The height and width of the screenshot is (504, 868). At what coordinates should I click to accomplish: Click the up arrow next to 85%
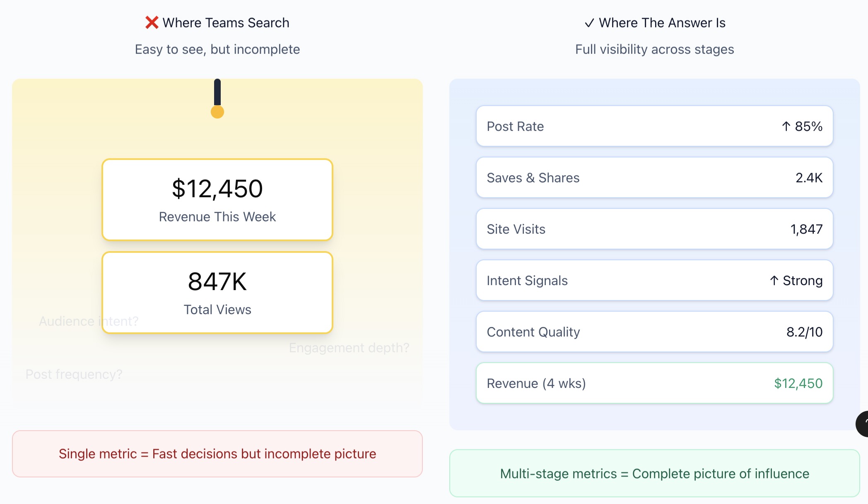pyautogui.click(x=786, y=126)
